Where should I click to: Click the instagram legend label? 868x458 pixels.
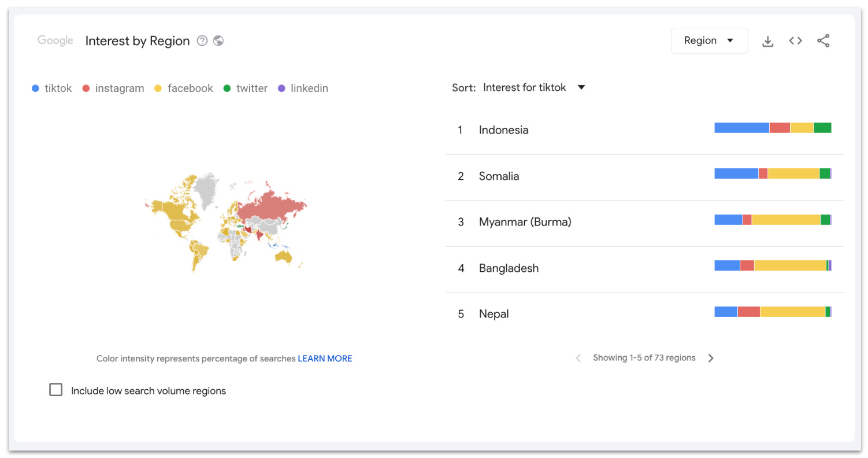120,88
